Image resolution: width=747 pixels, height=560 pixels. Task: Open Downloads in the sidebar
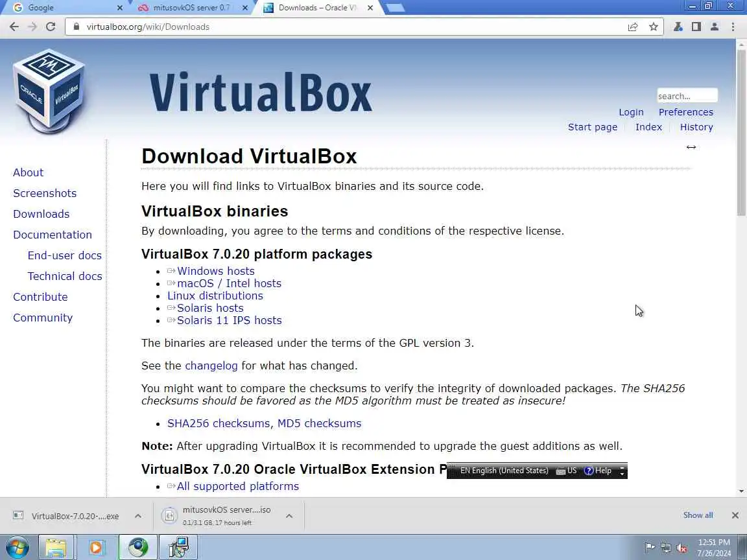coord(41,214)
